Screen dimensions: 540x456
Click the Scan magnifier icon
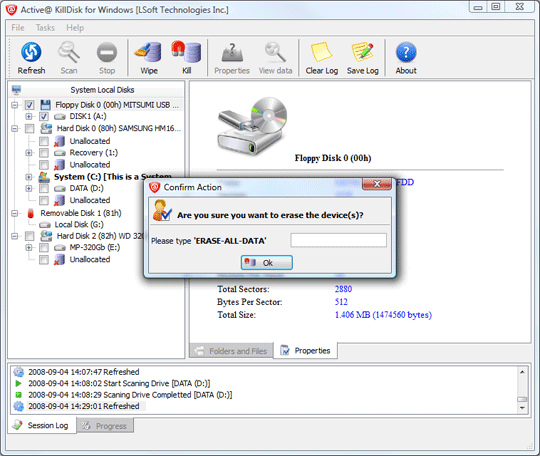point(69,52)
